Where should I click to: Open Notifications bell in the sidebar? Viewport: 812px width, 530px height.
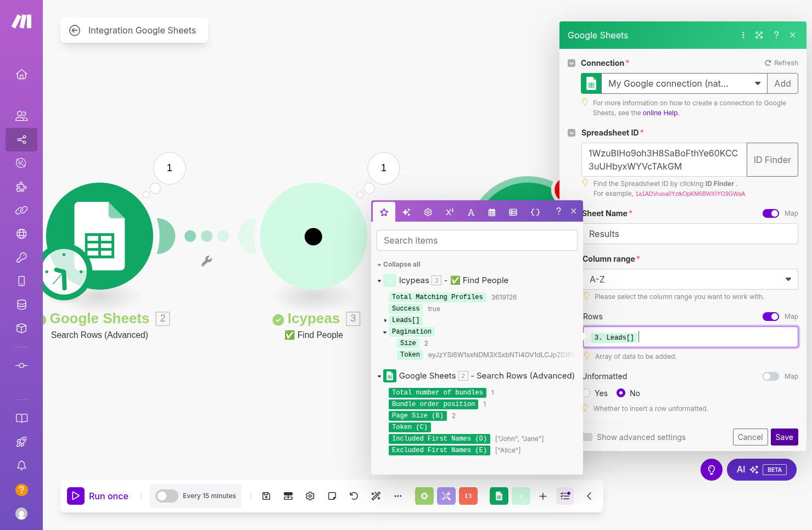[21, 465]
